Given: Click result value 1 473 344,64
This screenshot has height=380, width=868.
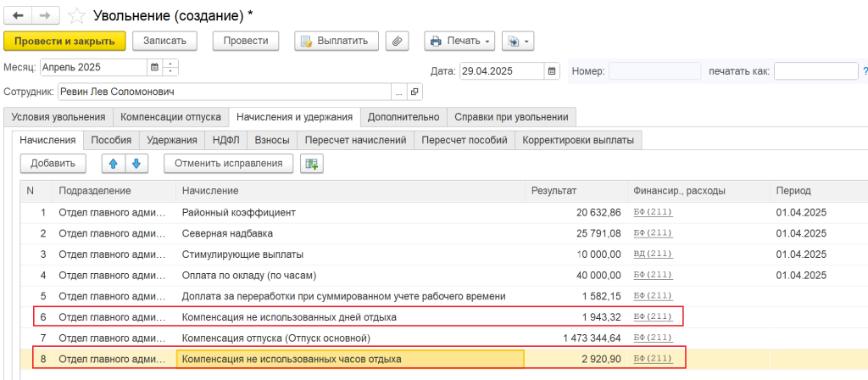Looking at the screenshot, I should point(591,338).
